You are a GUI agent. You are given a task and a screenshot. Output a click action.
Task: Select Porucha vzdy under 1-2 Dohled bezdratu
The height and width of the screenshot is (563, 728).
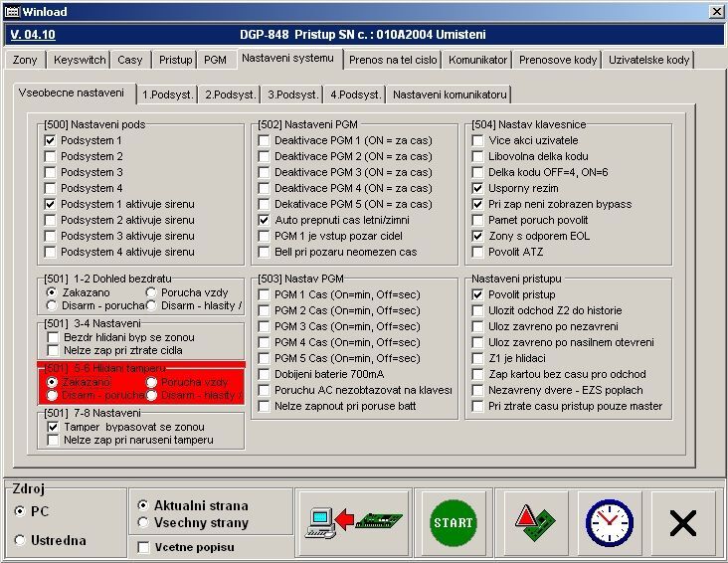point(151,292)
